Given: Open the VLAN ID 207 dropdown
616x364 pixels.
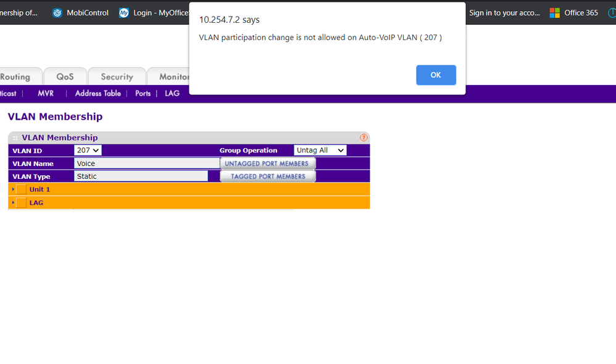Looking at the screenshot, I should [88, 151].
